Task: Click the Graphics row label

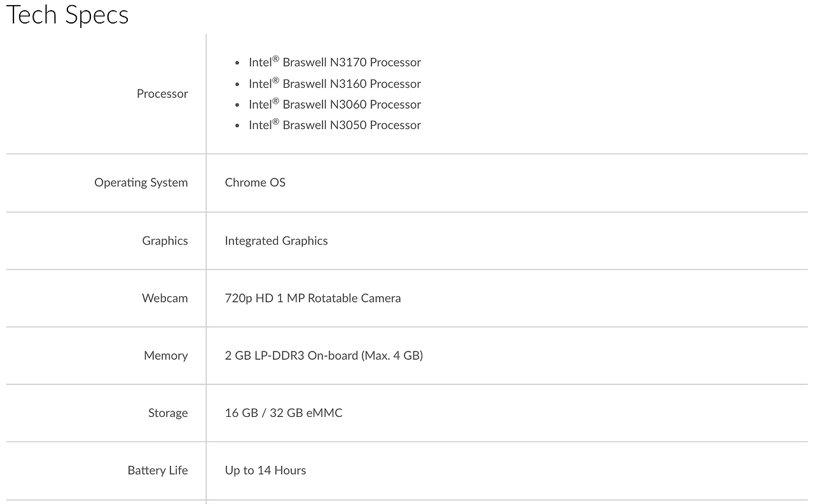Action: point(165,241)
